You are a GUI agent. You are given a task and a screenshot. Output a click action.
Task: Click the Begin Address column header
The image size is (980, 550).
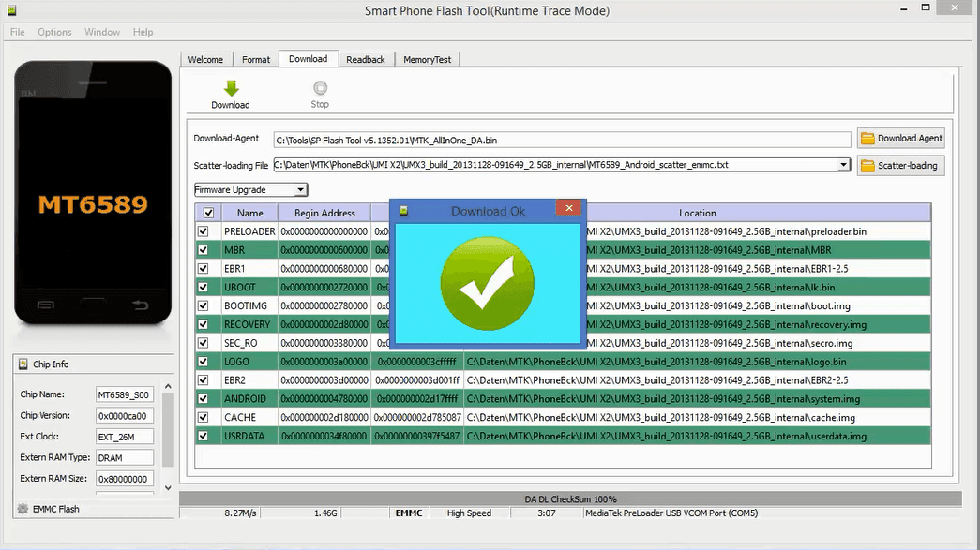click(324, 213)
